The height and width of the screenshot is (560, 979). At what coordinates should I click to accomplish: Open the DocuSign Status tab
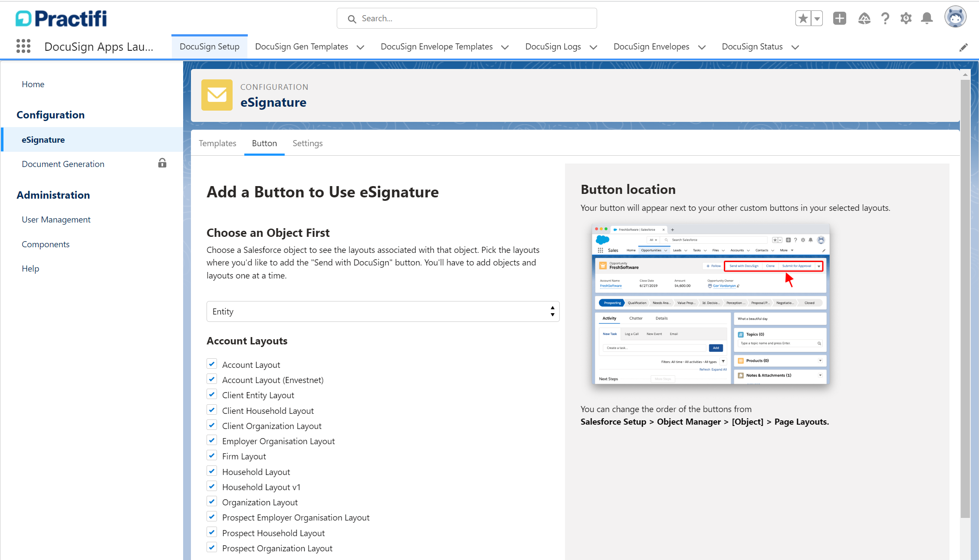click(x=752, y=46)
